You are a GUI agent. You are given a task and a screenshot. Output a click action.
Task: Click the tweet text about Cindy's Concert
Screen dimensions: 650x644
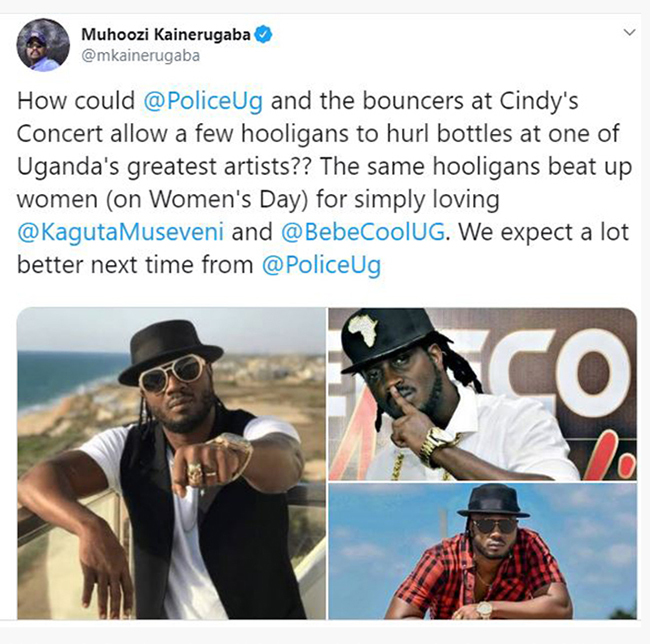[x=324, y=183]
